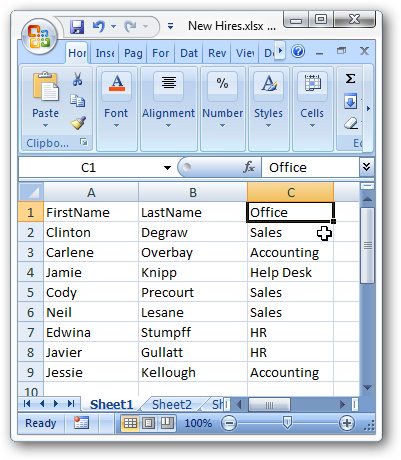Screen dimensions: 401x460
Task: Switch to Page Layout view
Action: pyautogui.click(x=148, y=423)
